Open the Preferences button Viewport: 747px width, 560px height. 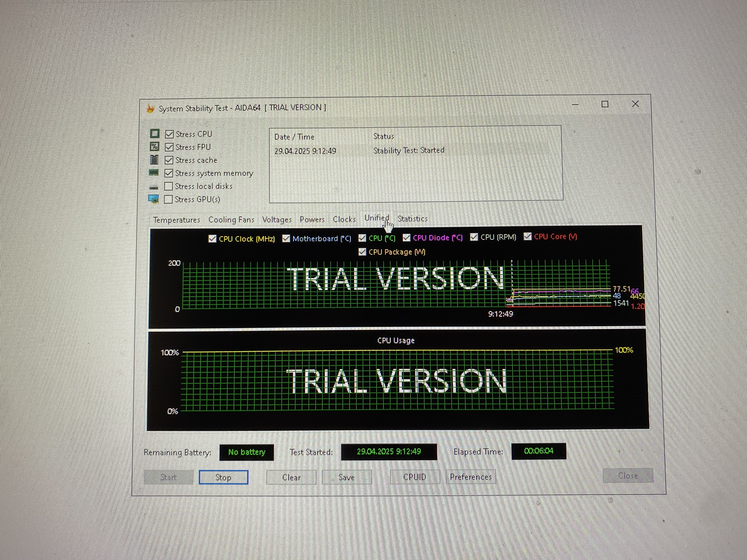471,477
